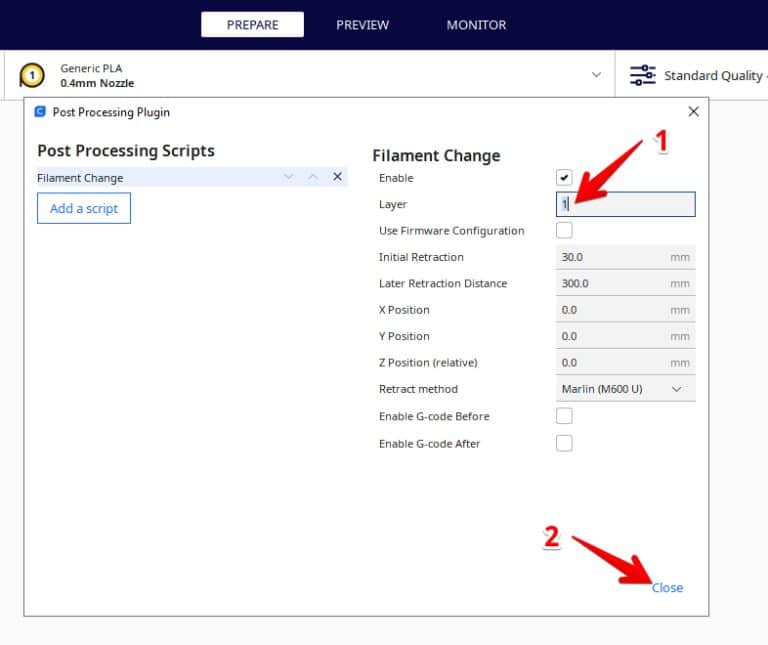
Task: Switch to the PREVIEW tab
Action: click(x=362, y=25)
